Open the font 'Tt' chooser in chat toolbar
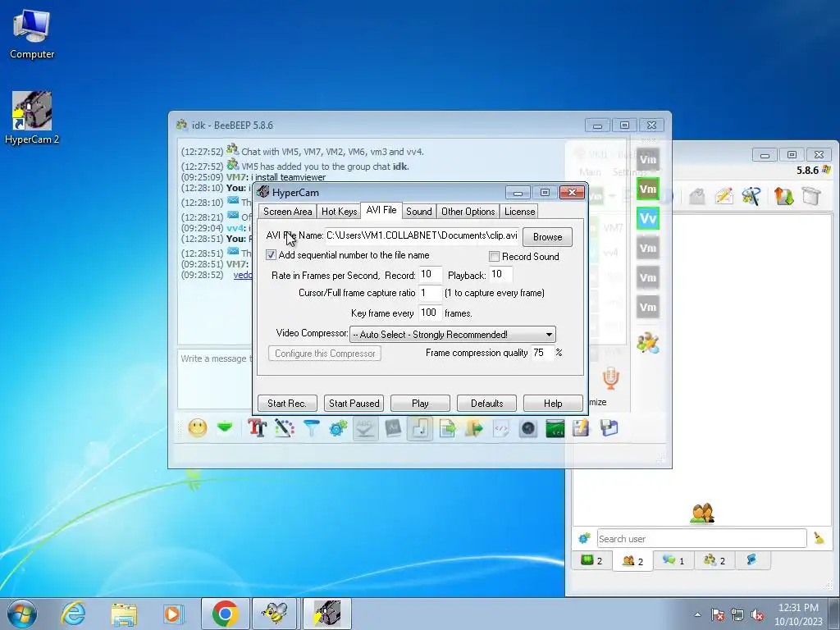This screenshot has width=840, height=630. (x=257, y=428)
